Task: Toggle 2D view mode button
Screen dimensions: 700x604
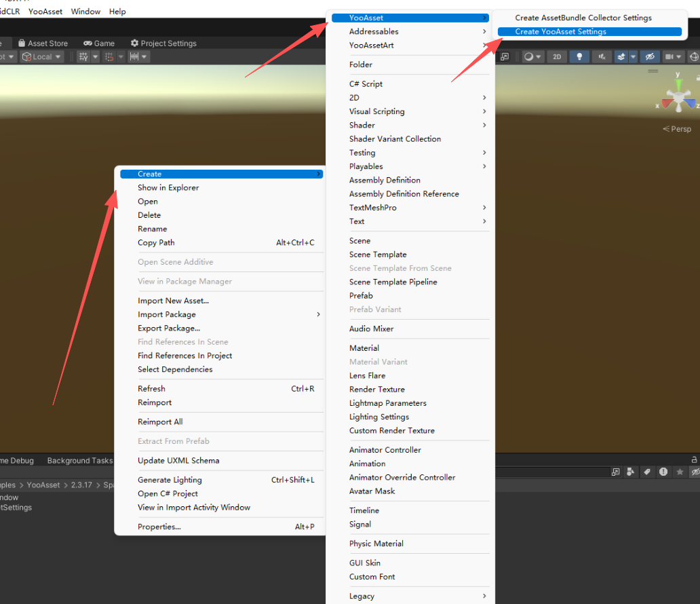Action: pos(557,57)
